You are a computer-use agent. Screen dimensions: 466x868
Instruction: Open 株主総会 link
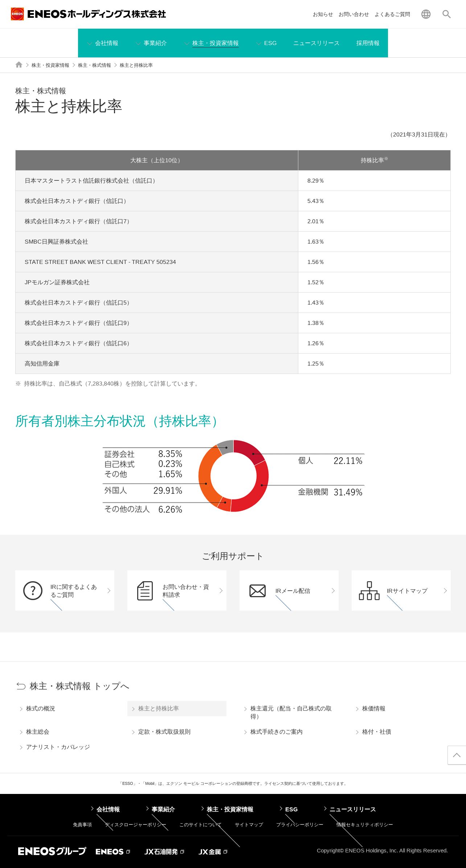coord(37,732)
